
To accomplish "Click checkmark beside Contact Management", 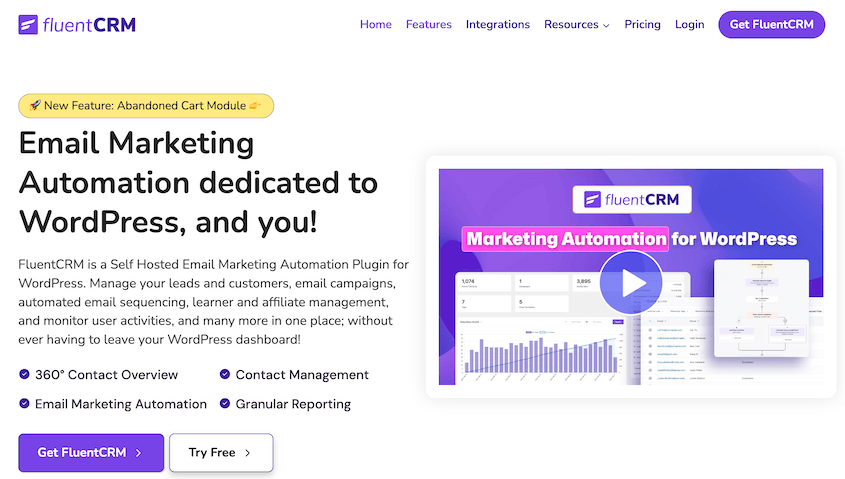I will (x=225, y=374).
